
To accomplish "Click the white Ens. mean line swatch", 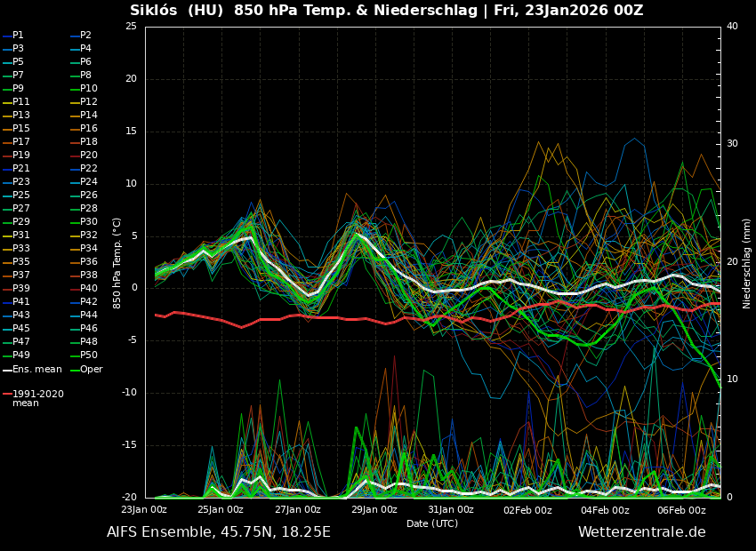I will coord(7,370).
